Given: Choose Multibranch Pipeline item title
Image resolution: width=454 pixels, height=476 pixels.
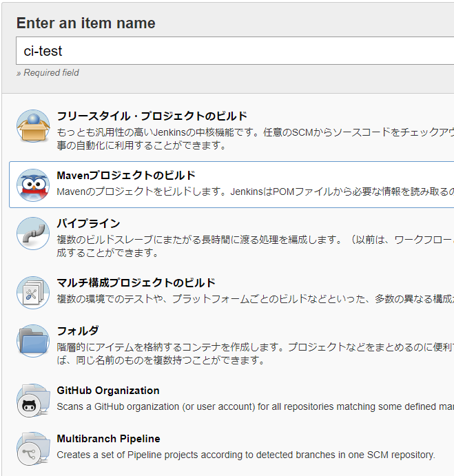Looking at the screenshot, I should coord(108,439).
